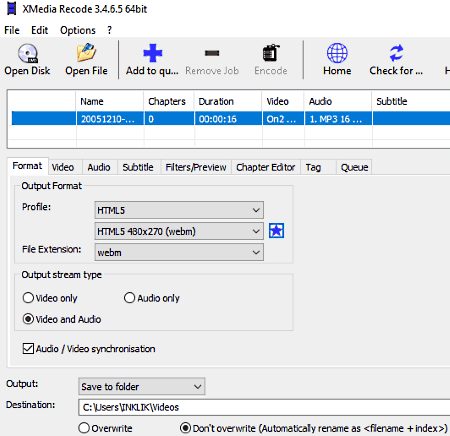Click the blue star favorite profile icon
The width and height of the screenshot is (450, 436).
pos(276,231)
